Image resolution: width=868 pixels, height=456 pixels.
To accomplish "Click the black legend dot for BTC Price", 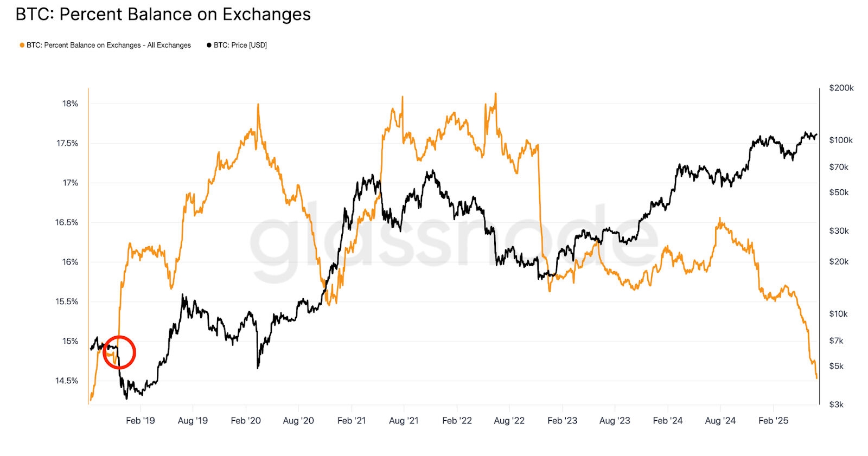I will 209,45.
